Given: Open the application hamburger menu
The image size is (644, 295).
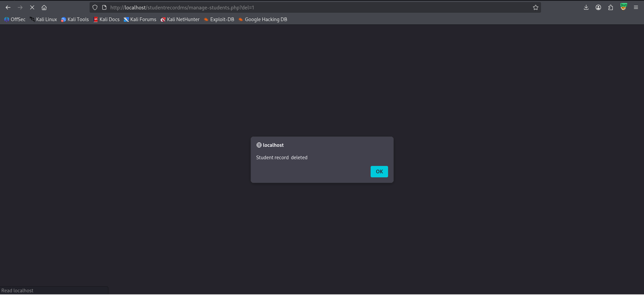Looking at the screenshot, I should click(x=636, y=7).
